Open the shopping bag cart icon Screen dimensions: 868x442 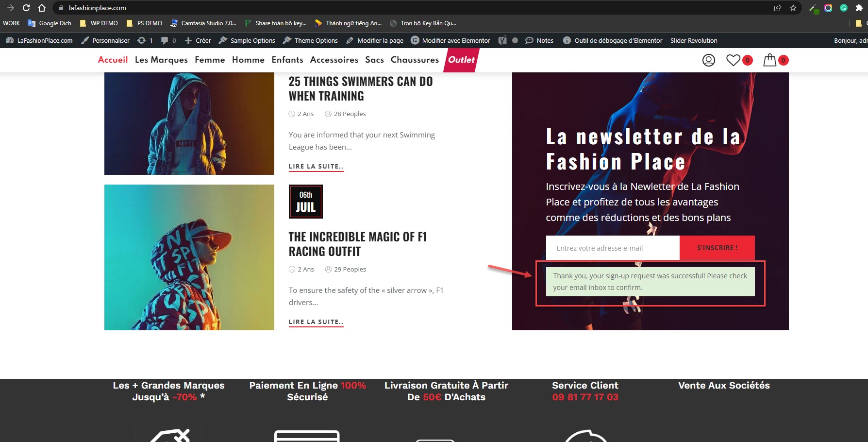click(770, 60)
